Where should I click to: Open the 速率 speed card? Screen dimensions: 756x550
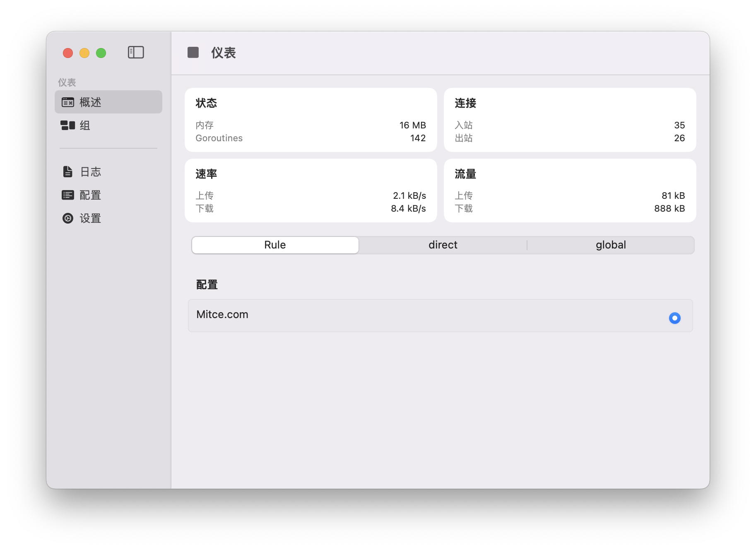[x=311, y=190]
